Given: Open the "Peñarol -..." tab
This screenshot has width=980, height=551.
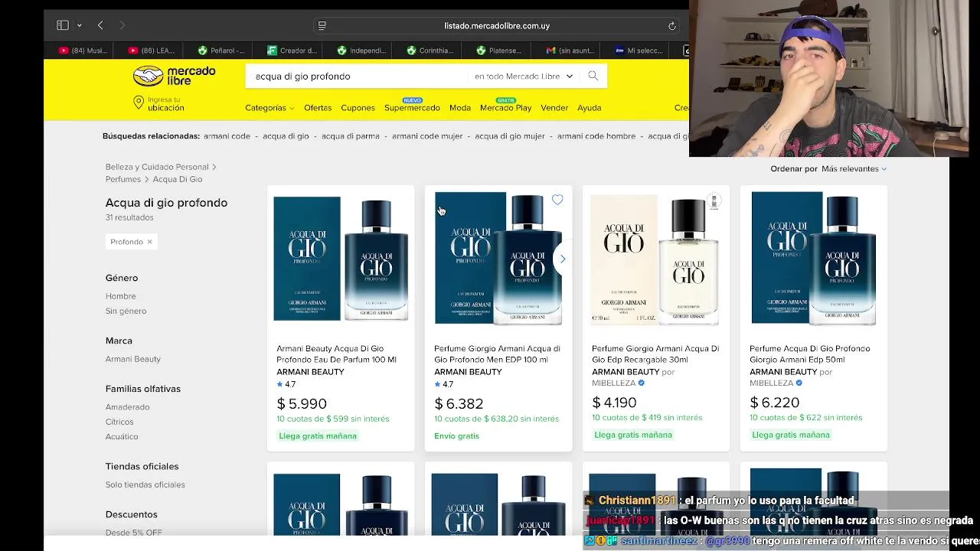Looking at the screenshot, I should coord(220,51).
